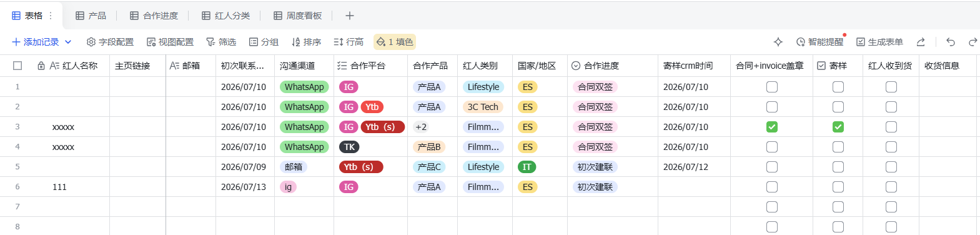Open 初次建联 status in row 6

pyautogui.click(x=612, y=187)
